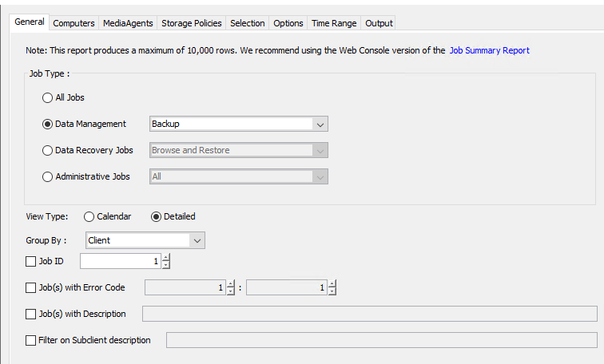Enable the Job ID checkbox
The width and height of the screenshot is (604, 364).
[x=31, y=262]
